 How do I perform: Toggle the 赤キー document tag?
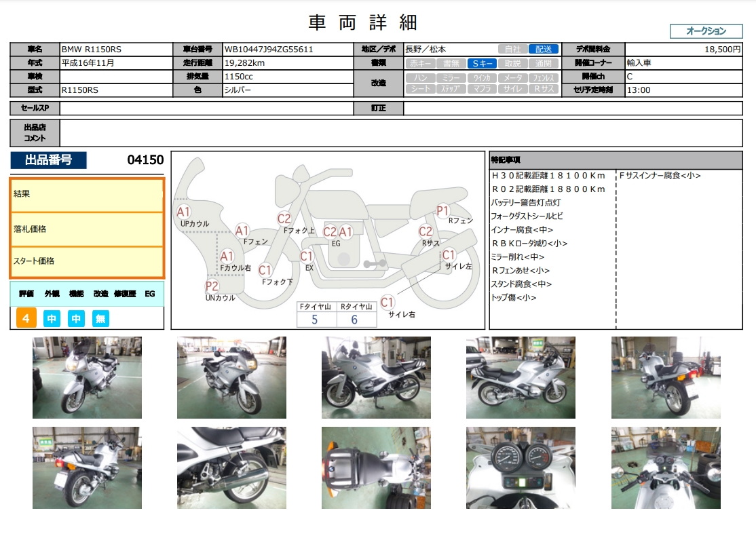419,63
